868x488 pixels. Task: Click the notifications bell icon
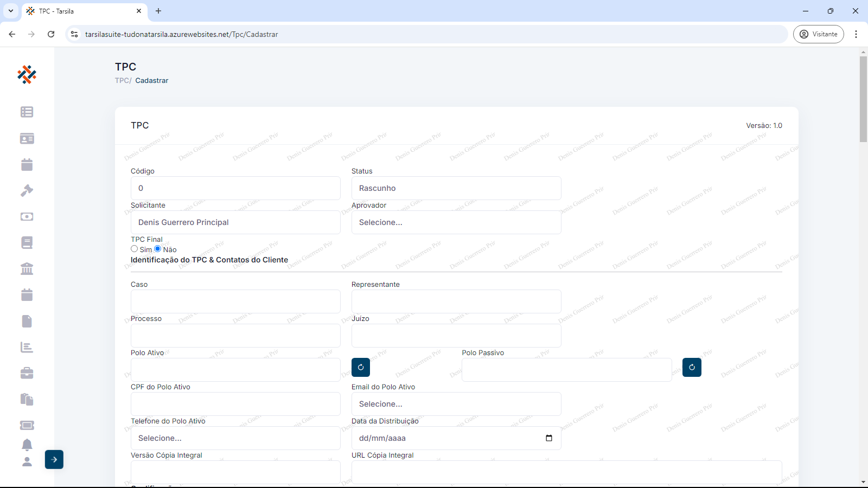click(27, 445)
